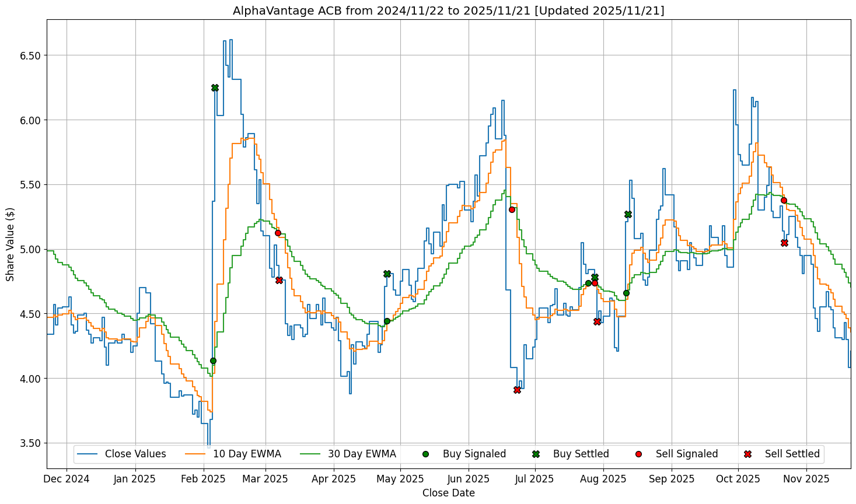This screenshot has width=856, height=504.
Task: Select the Buy Settled marker near $6.25
Action: coord(215,87)
